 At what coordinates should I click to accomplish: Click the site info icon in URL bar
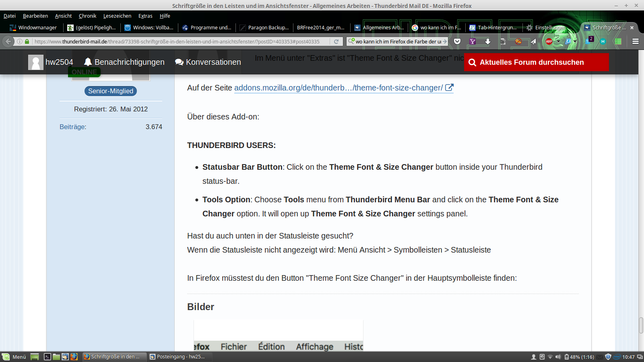20,41
